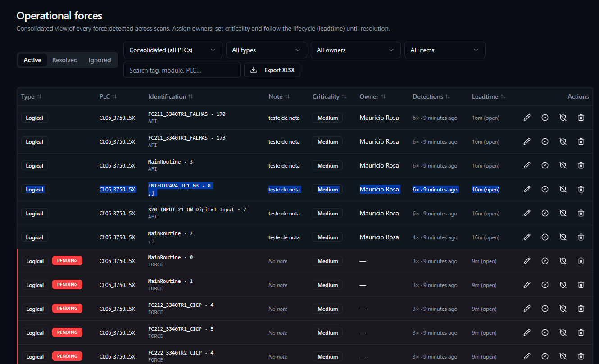Click 'No note' on FC212_3340TR1_CICP · 5 row
Viewport: 599px width, 364px height.
[278, 333]
